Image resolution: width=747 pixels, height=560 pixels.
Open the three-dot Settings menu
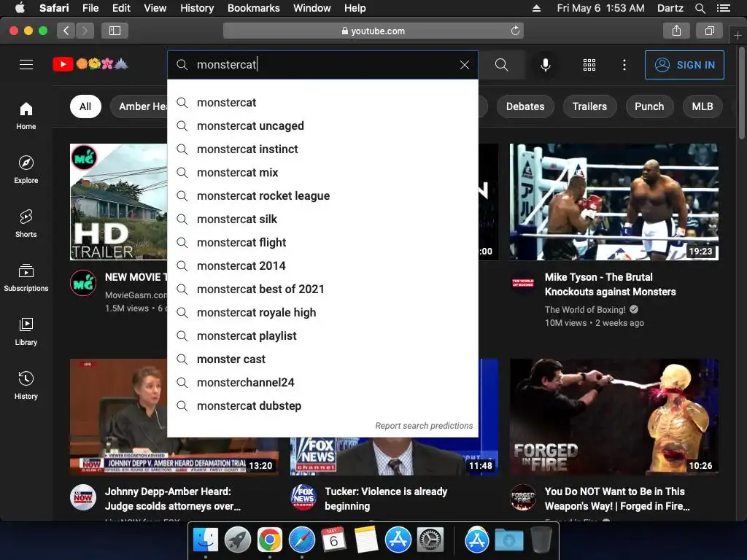point(624,65)
